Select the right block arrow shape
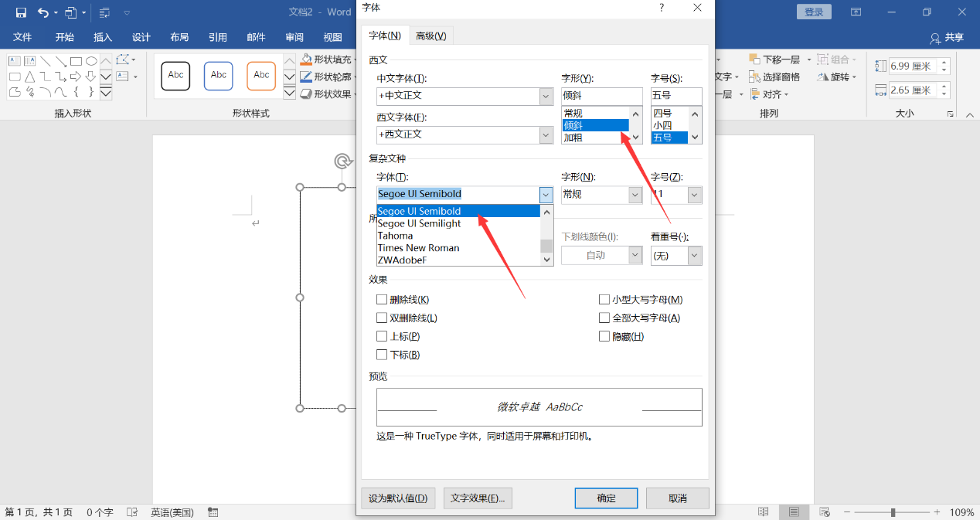This screenshot has width=980, height=520. click(x=76, y=76)
